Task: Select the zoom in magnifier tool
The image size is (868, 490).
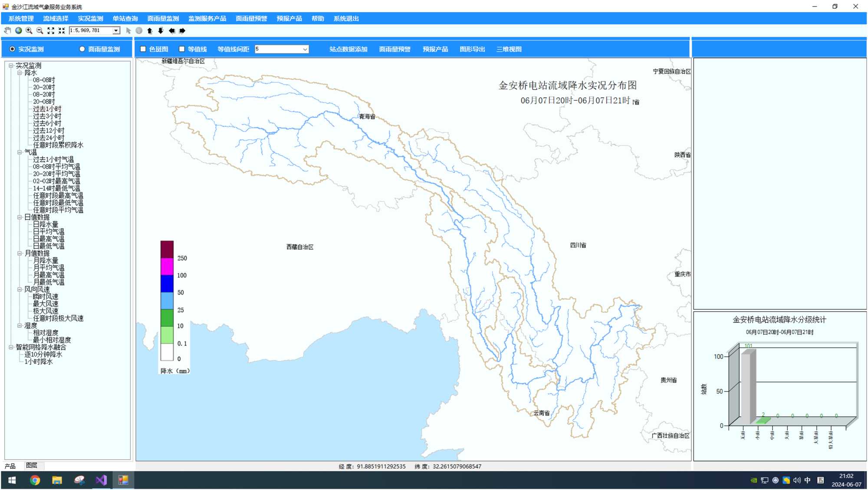Action: click(29, 30)
